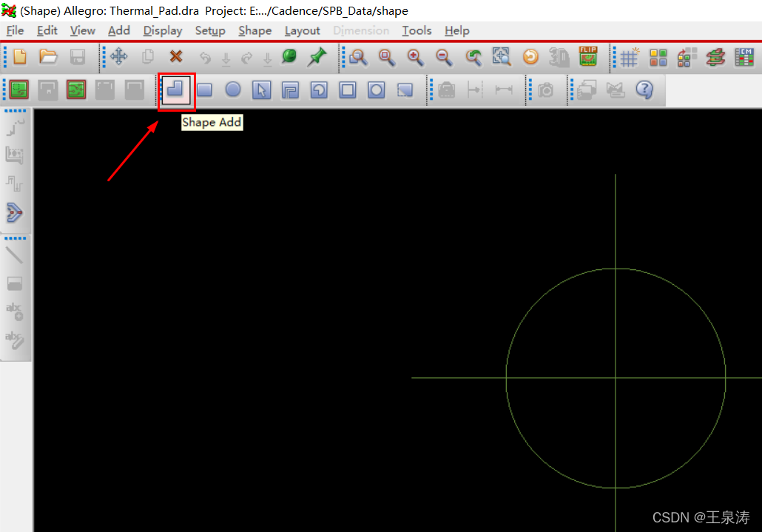Toggle the grid display icon
Screen dimensions: 762x532
(630, 57)
